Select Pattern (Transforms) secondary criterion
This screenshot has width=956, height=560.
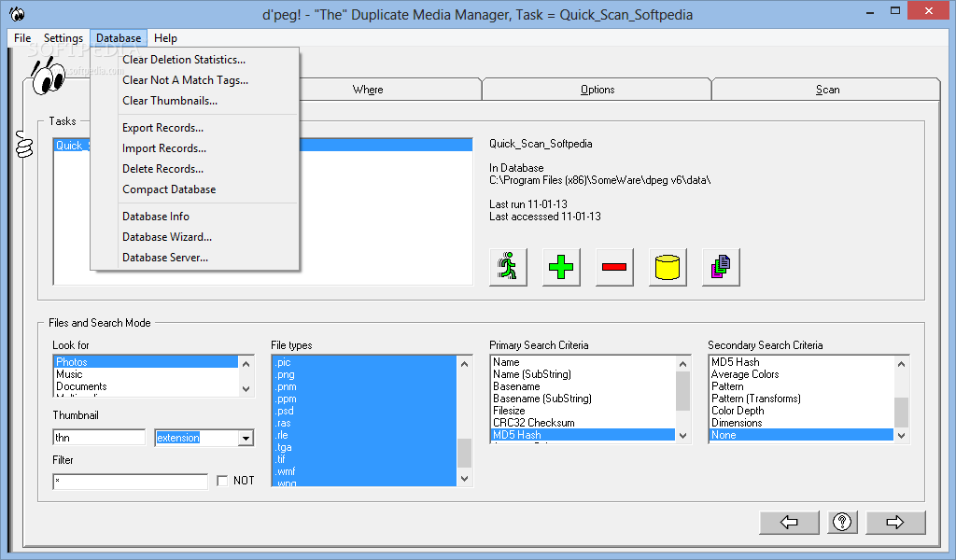point(801,399)
